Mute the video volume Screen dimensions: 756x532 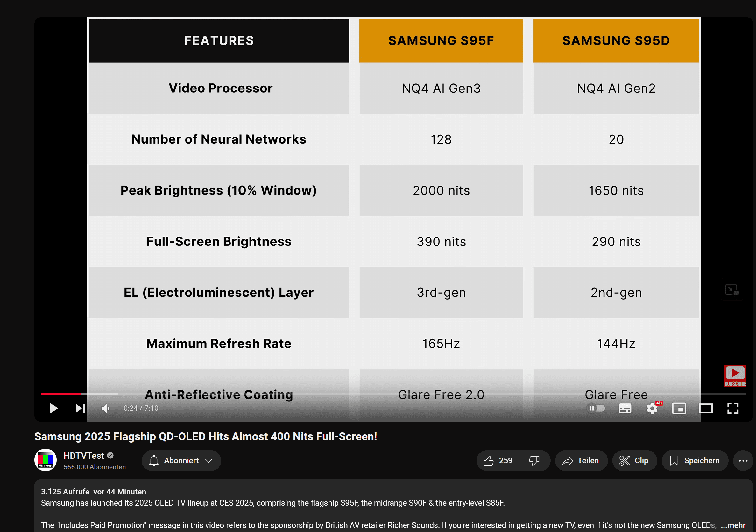105,408
